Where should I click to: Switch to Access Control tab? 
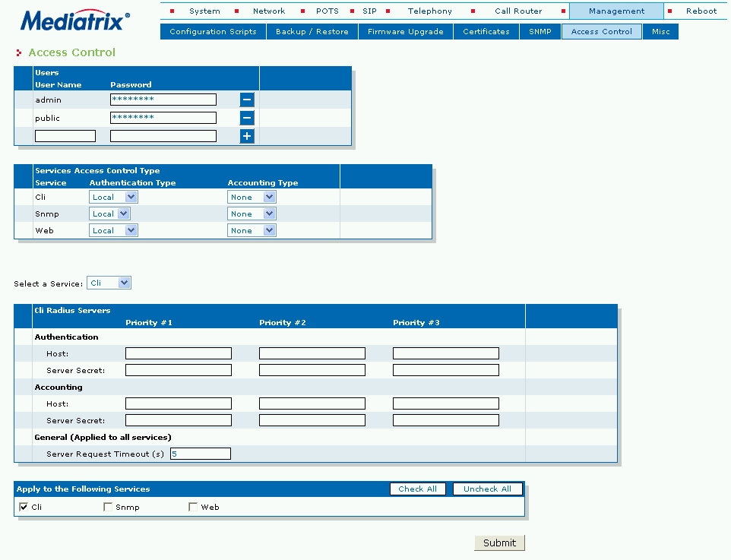601,32
